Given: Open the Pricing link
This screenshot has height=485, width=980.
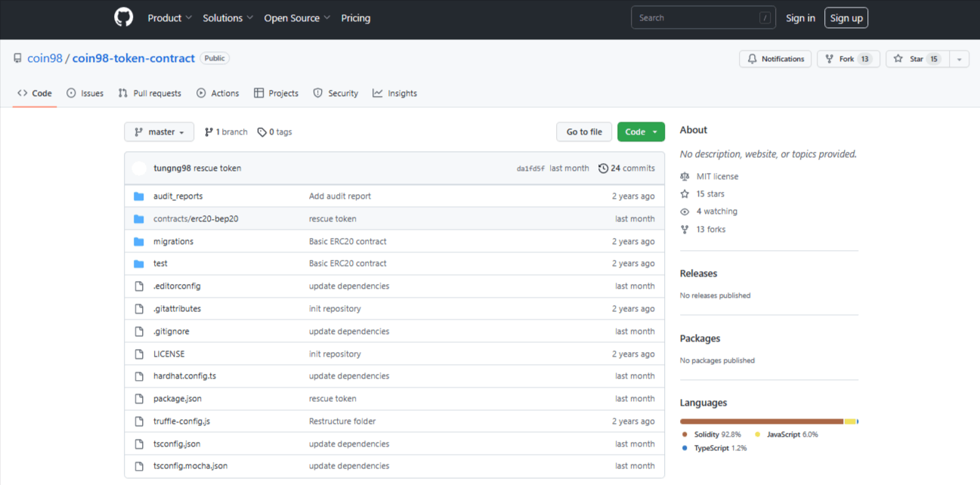Looking at the screenshot, I should pyautogui.click(x=356, y=18).
